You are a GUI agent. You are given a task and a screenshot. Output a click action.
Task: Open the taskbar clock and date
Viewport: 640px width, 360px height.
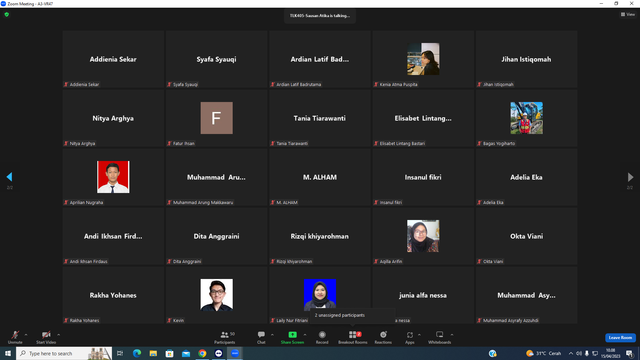point(610,353)
